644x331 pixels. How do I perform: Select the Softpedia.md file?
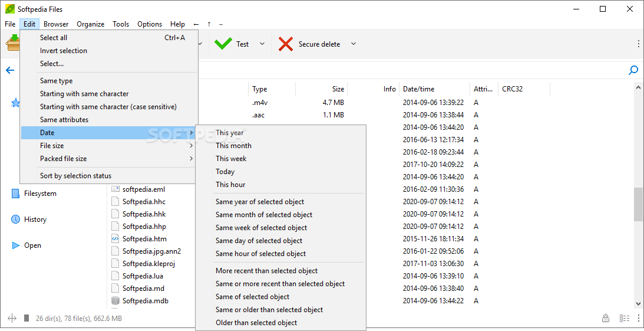pyautogui.click(x=143, y=289)
